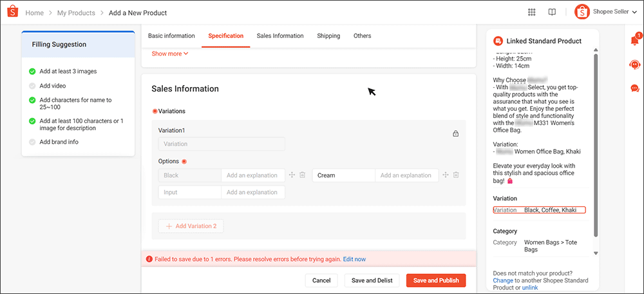Click Add Variation 2 button

[x=191, y=226]
